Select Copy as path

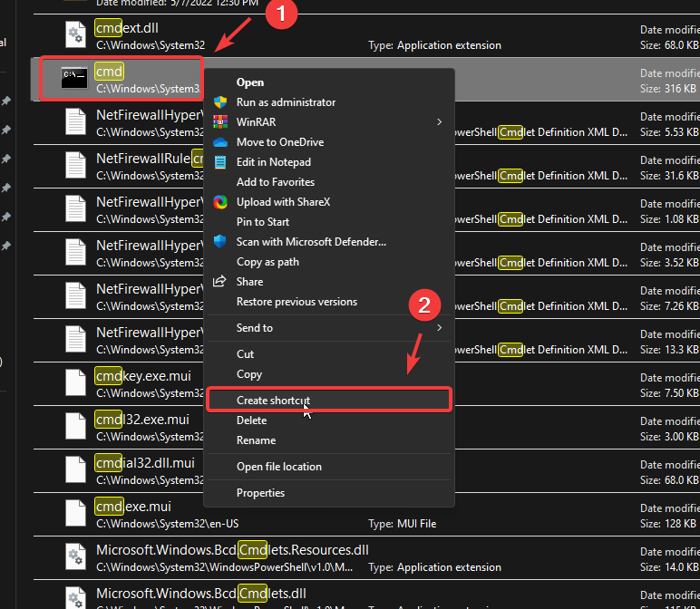tap(329, 262)
